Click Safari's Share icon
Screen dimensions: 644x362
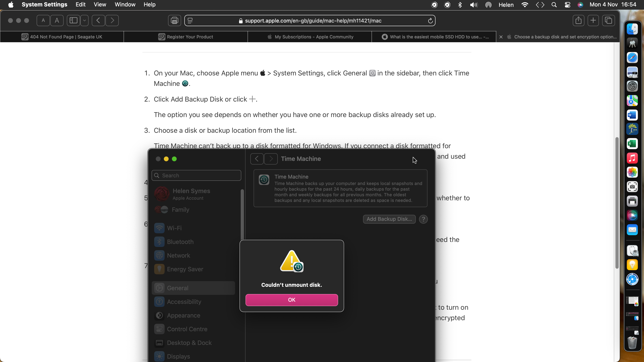tap(578, 21)
